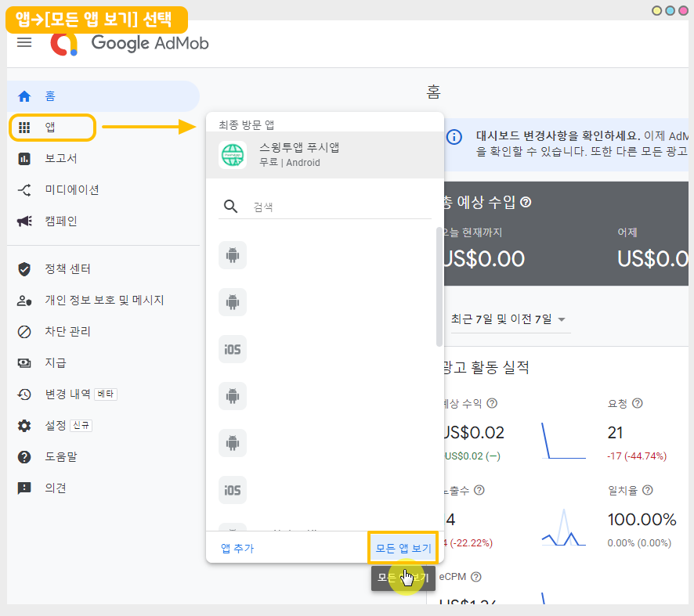Click the Google AdMob logo

(x=130, y=42)
